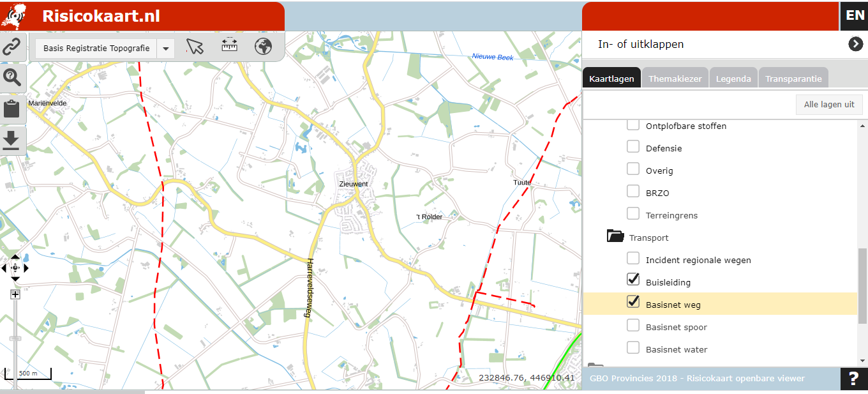
Task: Uncheck the Buisleiding layer
Action: 633,279
